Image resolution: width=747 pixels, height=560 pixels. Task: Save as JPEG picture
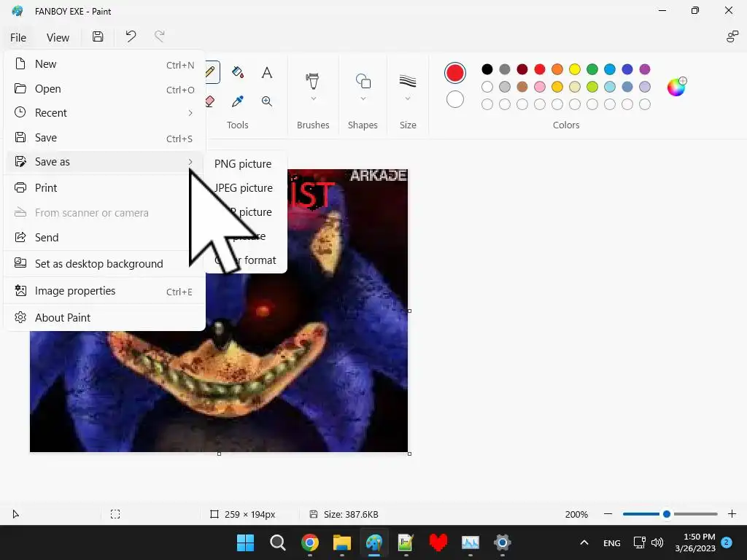(245, 188)
